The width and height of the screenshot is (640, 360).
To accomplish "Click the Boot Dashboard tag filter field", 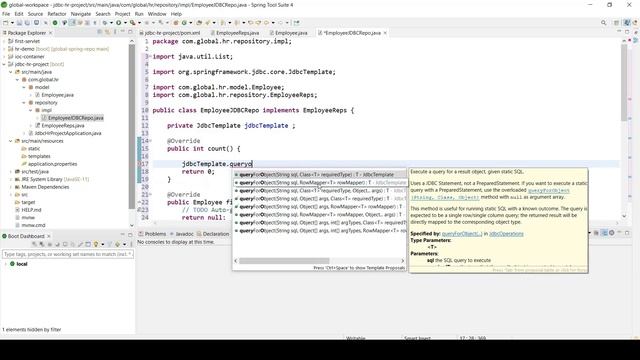I will point(68,254).
